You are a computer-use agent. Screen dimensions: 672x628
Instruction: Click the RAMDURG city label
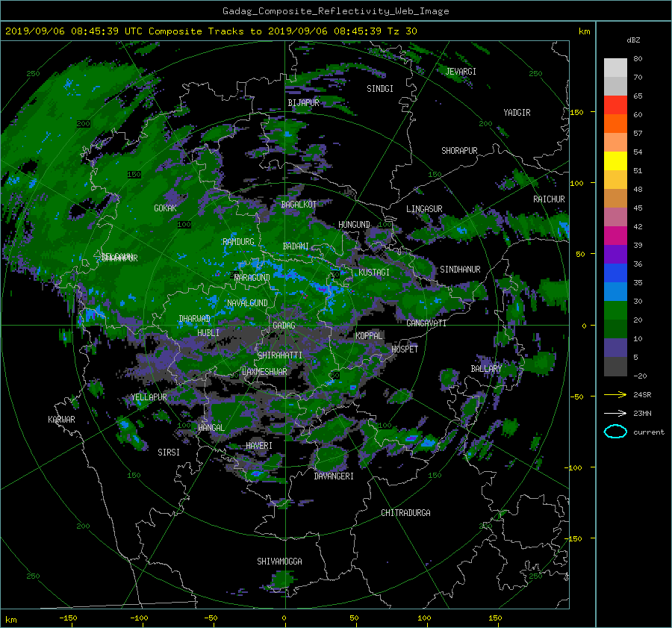coord(238,242)
